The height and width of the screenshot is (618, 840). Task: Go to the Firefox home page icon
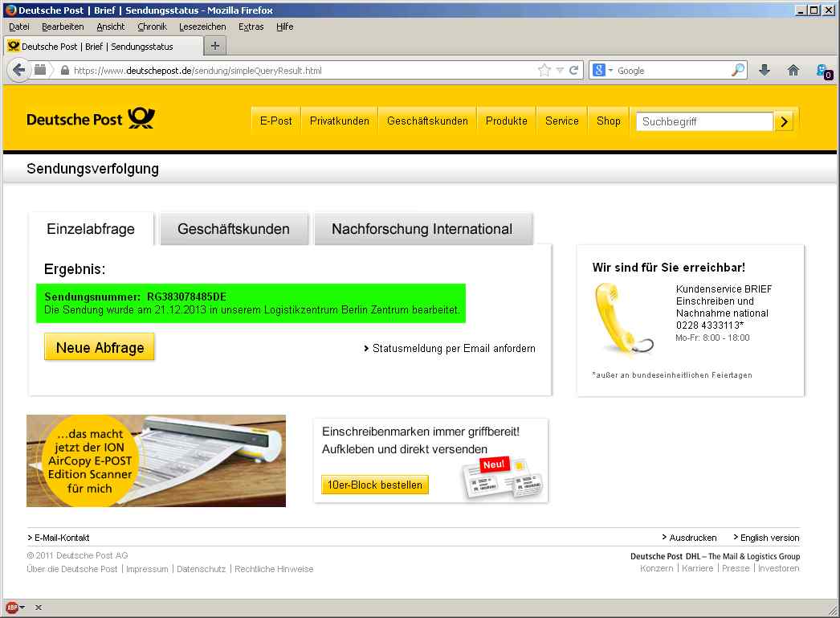click(793, 70)
